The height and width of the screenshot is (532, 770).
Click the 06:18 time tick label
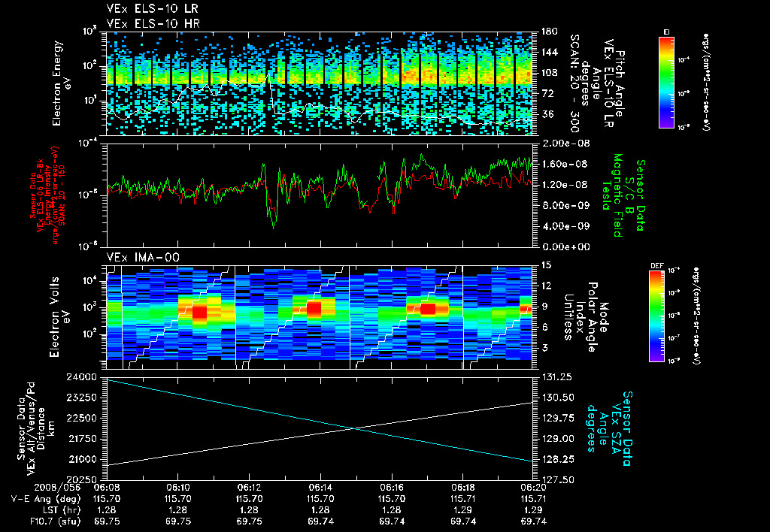pos(462,488)
